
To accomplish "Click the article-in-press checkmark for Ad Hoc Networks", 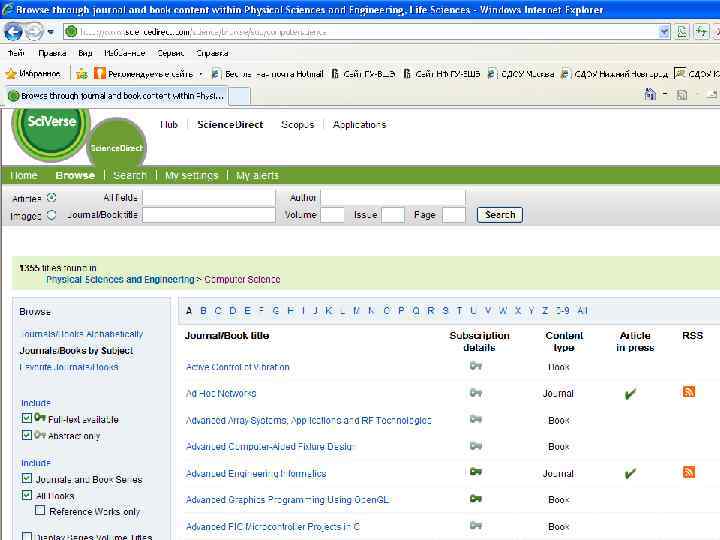I will 630,394.
